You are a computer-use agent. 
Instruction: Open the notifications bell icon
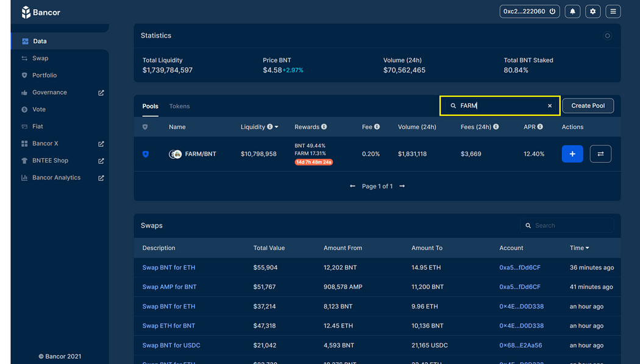coord(572,12)
